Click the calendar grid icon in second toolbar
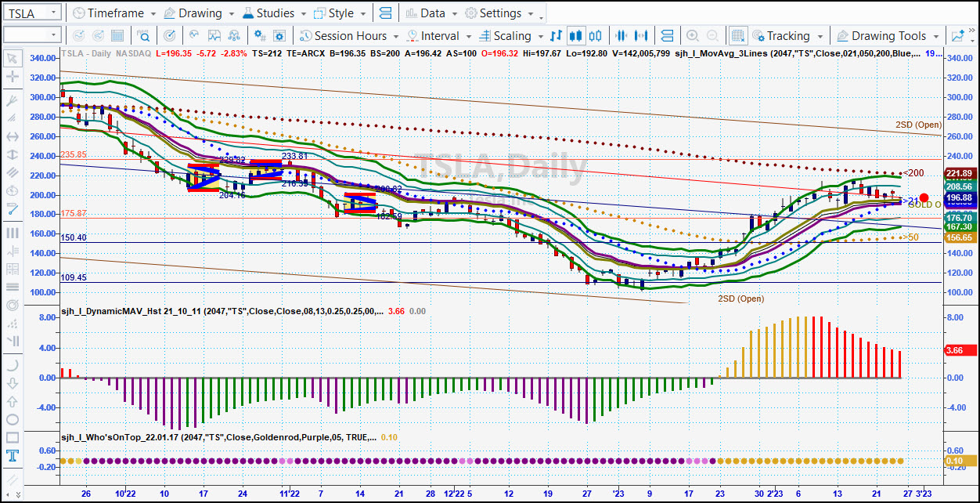The height and width of the screenshot is (503, 980). click(117, 35)
